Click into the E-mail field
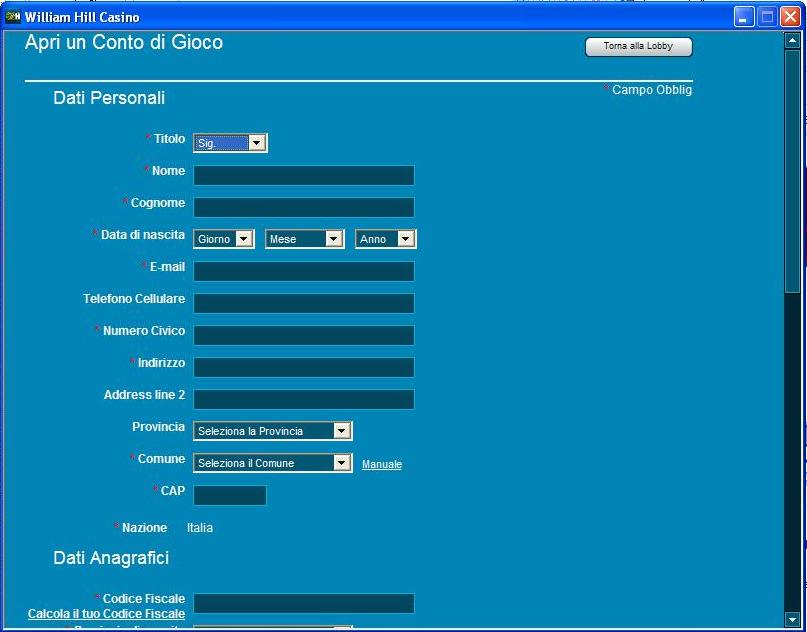Image resolution: width=807 pixels, height=632 pixels. 304,271
